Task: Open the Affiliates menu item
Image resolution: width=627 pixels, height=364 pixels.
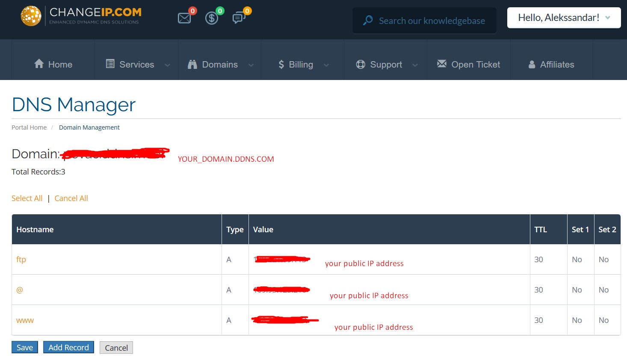Action: click(557, 64)
